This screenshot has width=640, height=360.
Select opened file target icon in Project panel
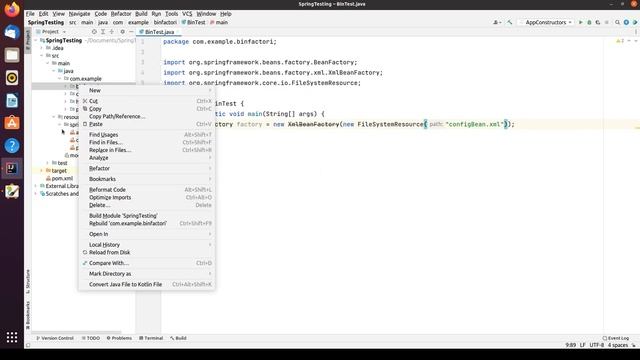[x=94, y=31]
